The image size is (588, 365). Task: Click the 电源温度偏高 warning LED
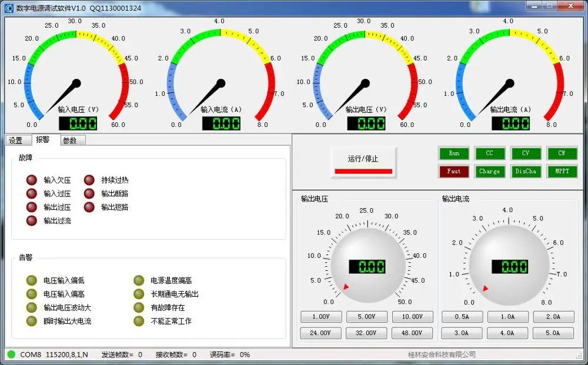pos(139,280)
